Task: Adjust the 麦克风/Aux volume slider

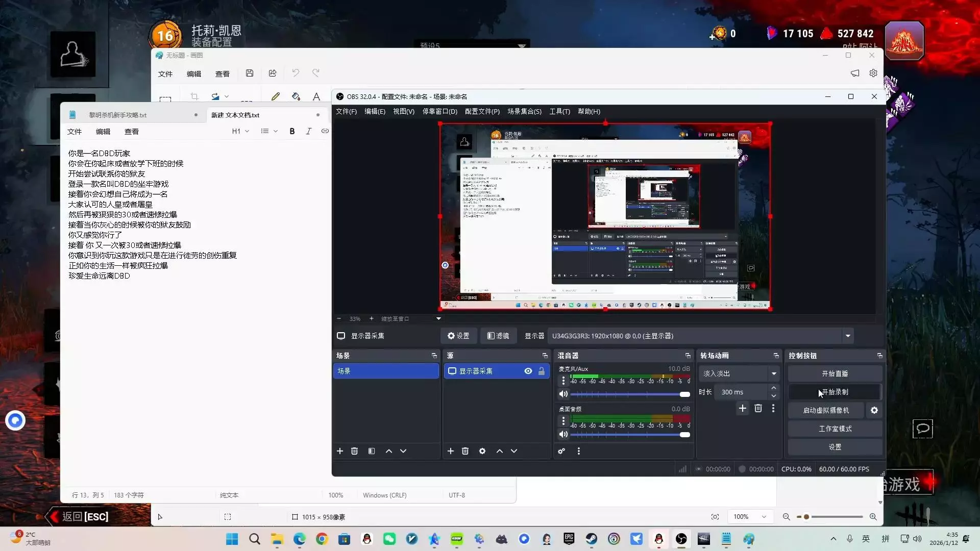Action: (684, 394)
